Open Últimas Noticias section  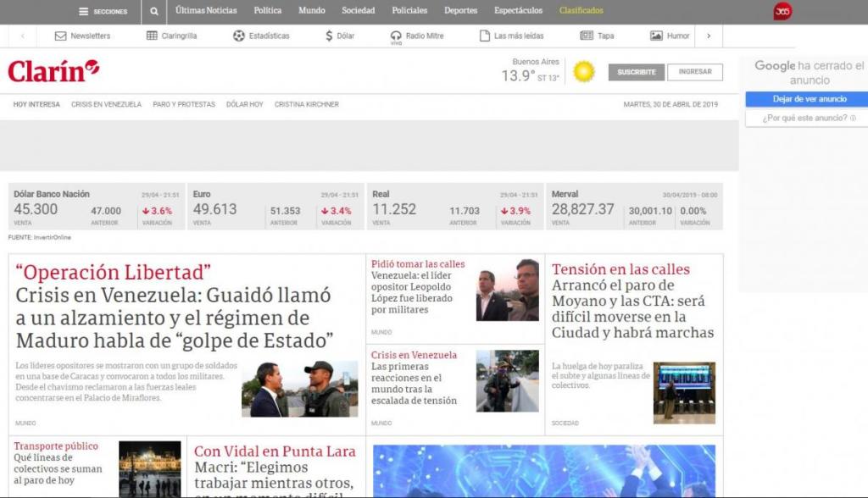click(x=206, y=10)
